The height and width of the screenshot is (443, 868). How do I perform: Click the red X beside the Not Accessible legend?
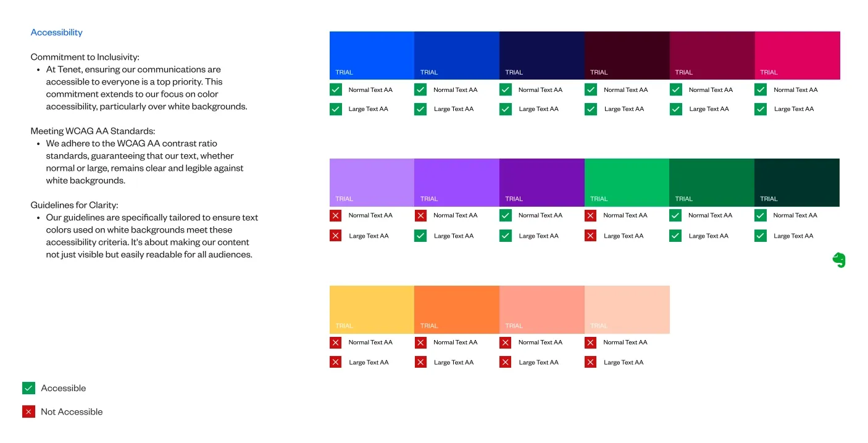[28, 412]
